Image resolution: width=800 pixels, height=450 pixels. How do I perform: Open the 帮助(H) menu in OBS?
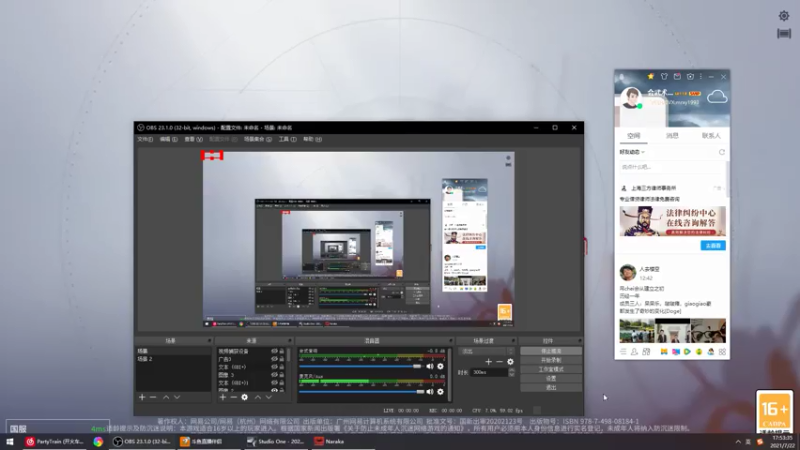pos(312,139)
